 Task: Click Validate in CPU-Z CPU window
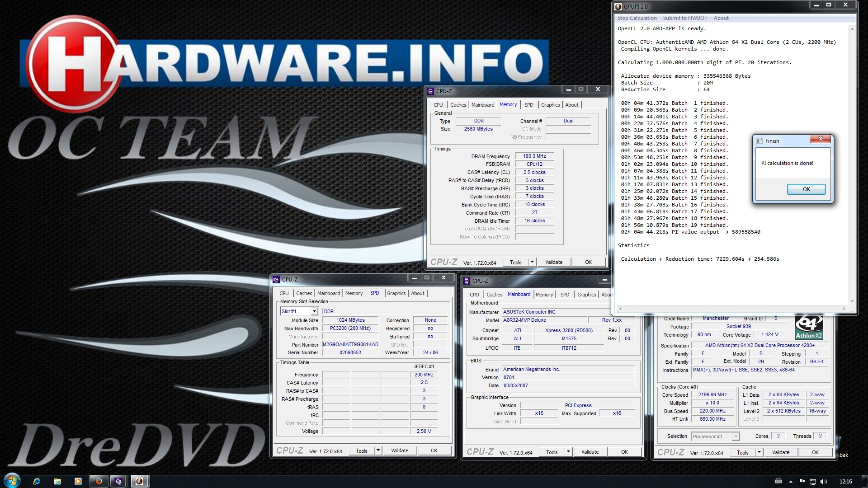pyautogui.click(x=781, y=452)
